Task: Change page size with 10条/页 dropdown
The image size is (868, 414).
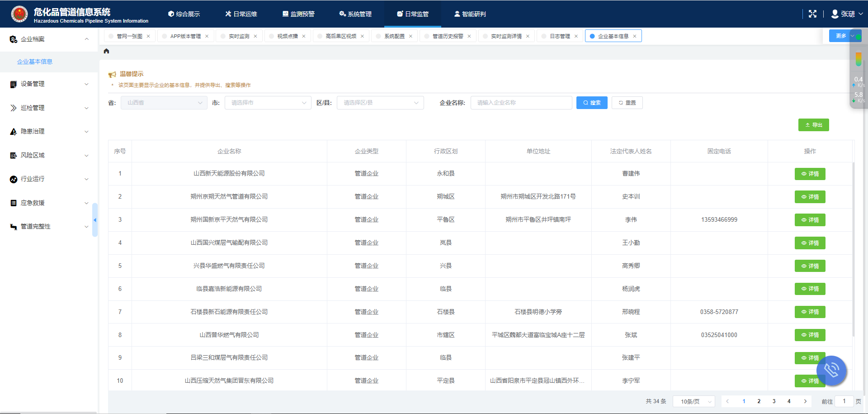Action: pyautogui.click(x=694, y=401)
